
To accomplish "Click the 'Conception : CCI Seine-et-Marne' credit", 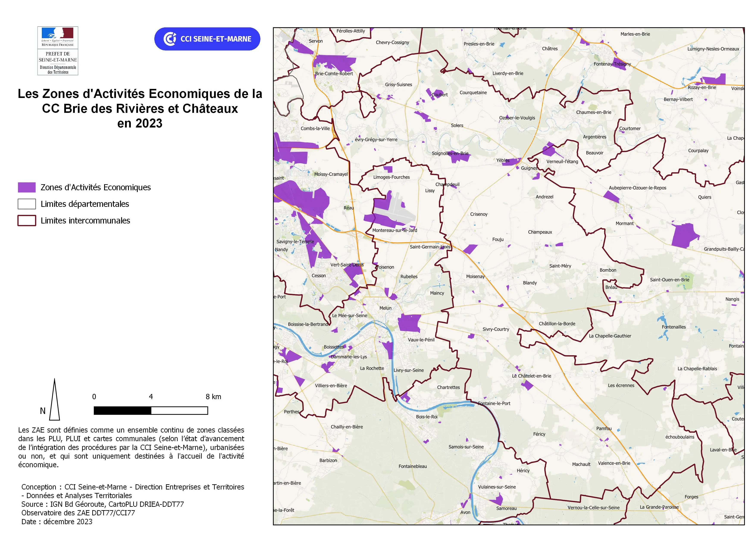I will 133,491.
